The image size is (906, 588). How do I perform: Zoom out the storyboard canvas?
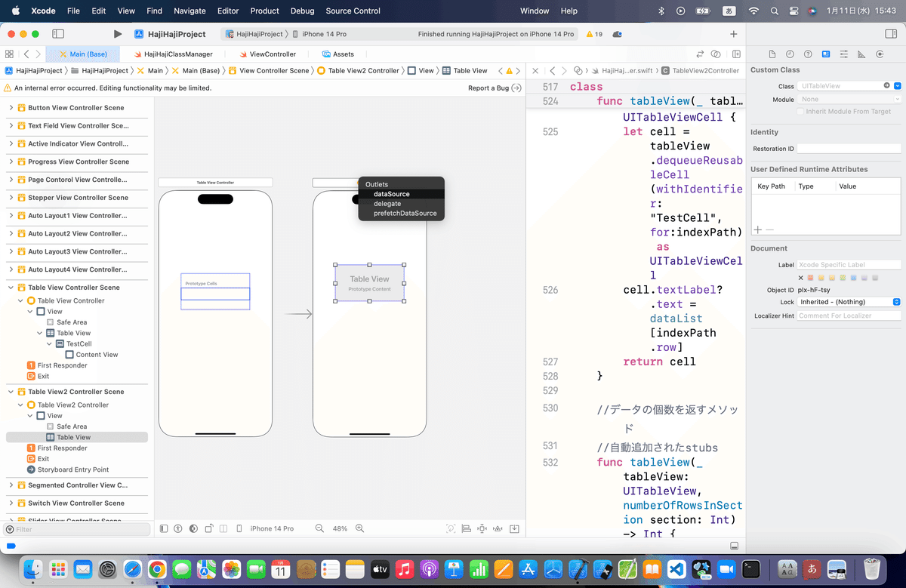point(319,529)
